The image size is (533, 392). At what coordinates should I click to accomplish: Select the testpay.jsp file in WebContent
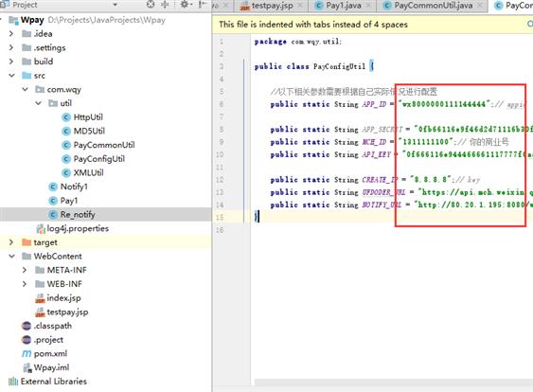[67, 312]
